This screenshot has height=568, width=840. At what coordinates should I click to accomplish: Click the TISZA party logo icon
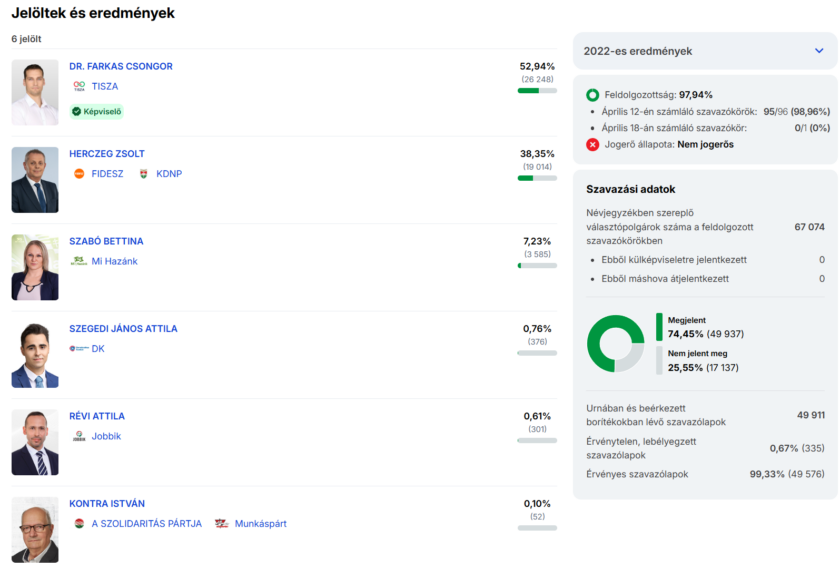[x=79, y=87]
